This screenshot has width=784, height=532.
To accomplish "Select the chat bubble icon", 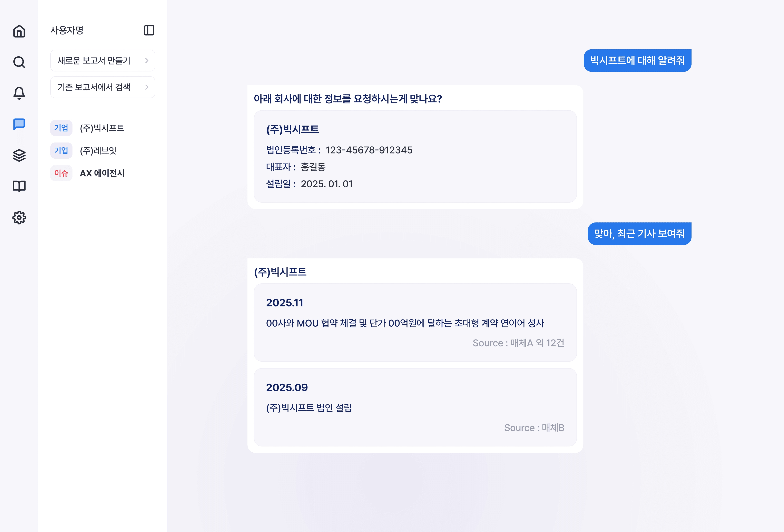I will tap(19, 125).
